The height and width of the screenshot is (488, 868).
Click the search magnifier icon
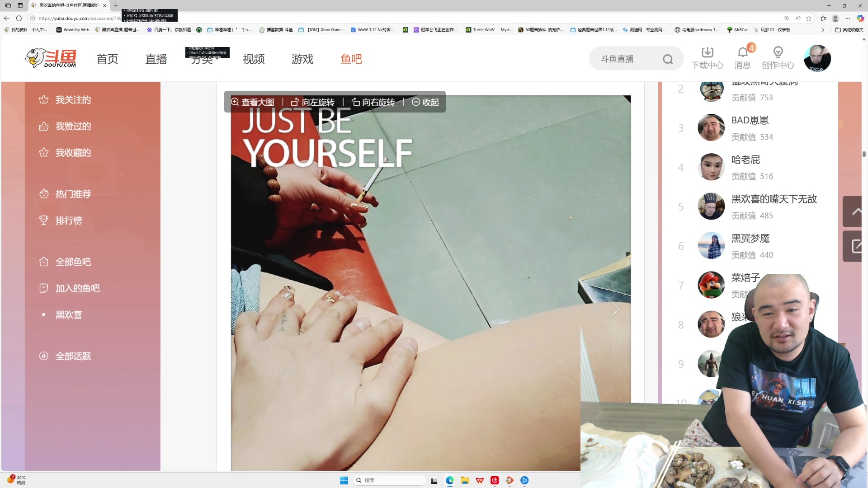[x=668, y=59]
